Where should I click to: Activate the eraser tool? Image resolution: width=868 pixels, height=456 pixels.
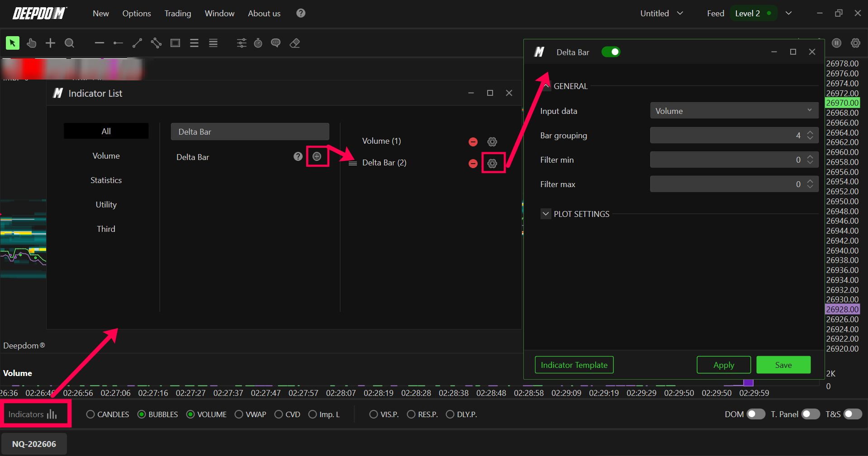coord(295,43)
